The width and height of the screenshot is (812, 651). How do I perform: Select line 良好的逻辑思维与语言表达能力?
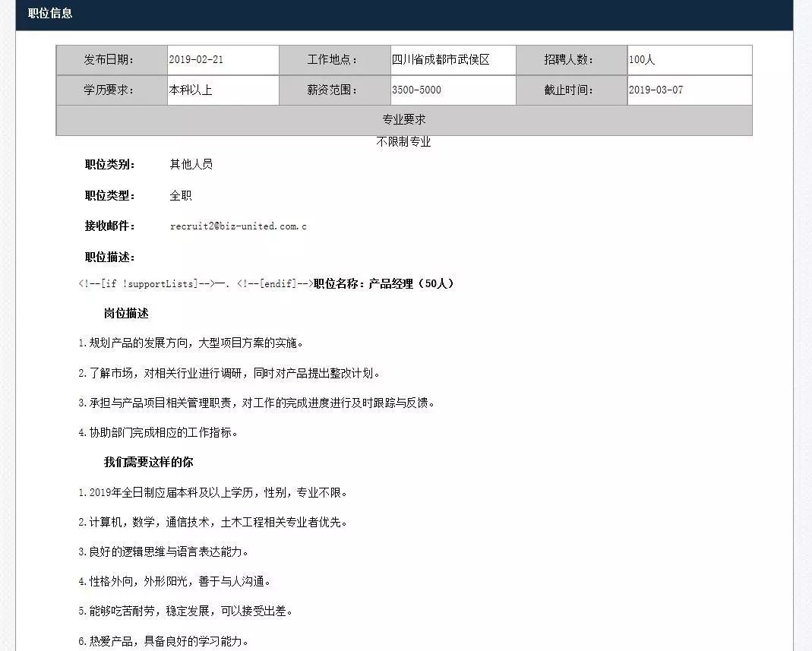163,552
